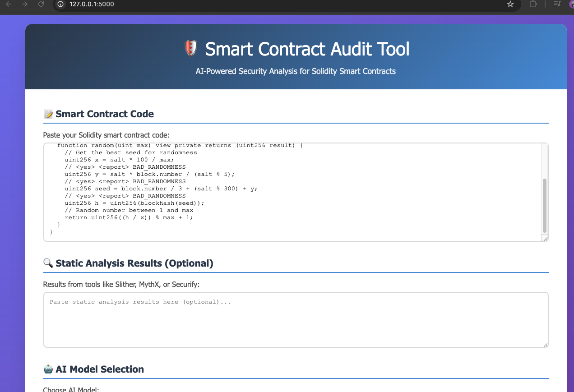574x392 pixels.
Task: Click the robot icon beside AI Model Selection
Action: (x=48, y=369)
